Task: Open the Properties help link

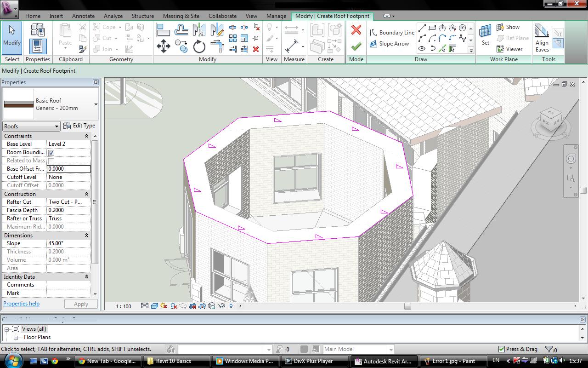Action: (21, 304)
